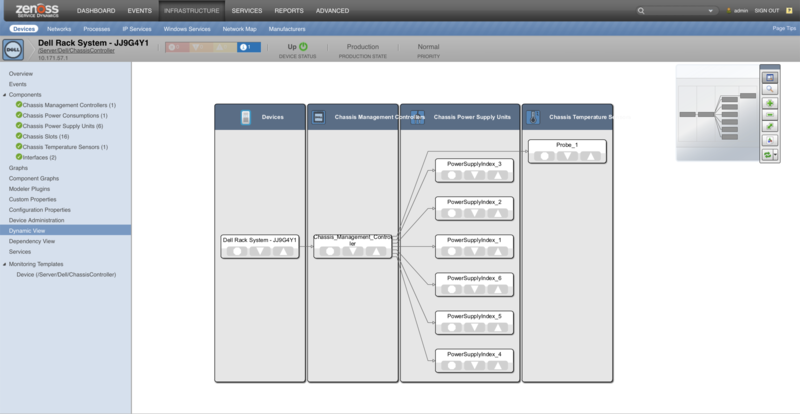Click the yellow help icon in header

click(789, 11)
